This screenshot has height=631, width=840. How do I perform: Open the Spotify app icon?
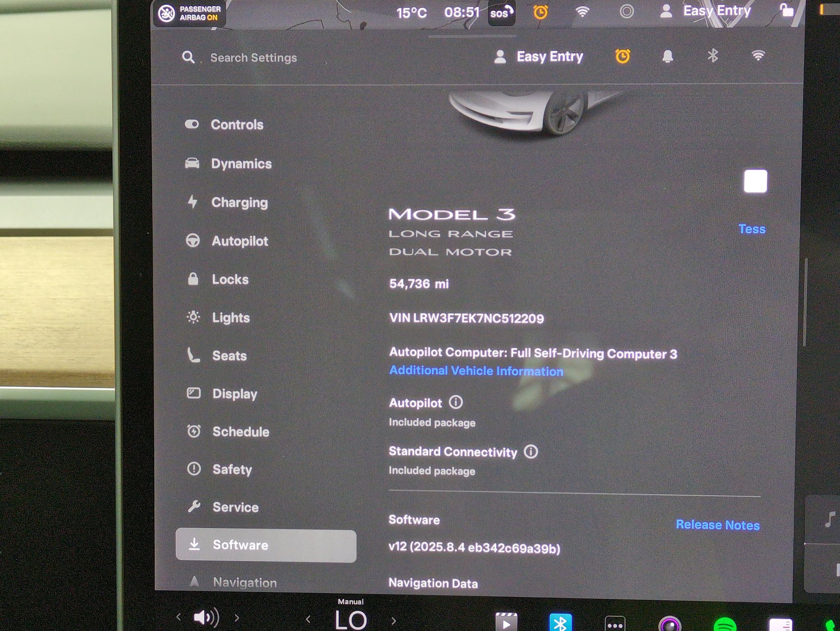point(725,624)
